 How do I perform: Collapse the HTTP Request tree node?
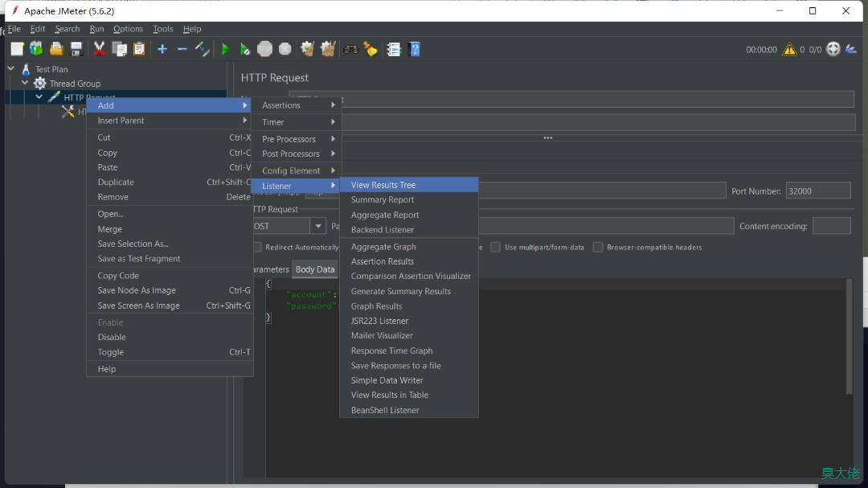pos(39,97)
